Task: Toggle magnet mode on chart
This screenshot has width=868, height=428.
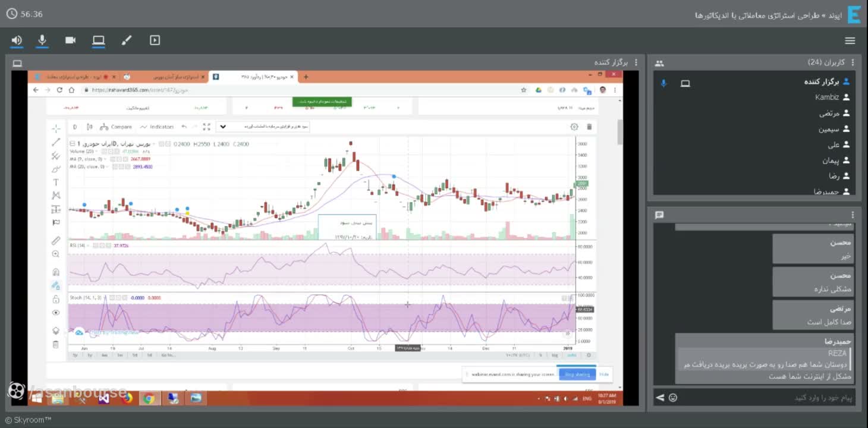Action: [x=56, y=272]
